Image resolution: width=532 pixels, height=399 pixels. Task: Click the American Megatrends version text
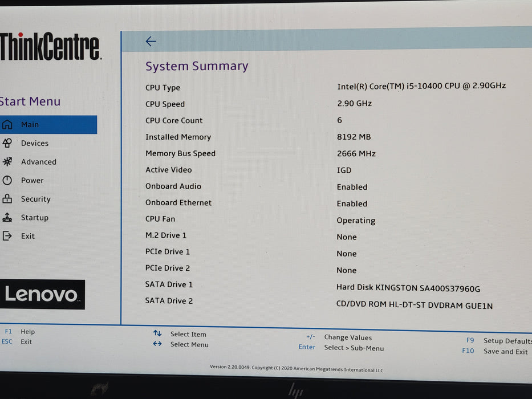(297, 368)
